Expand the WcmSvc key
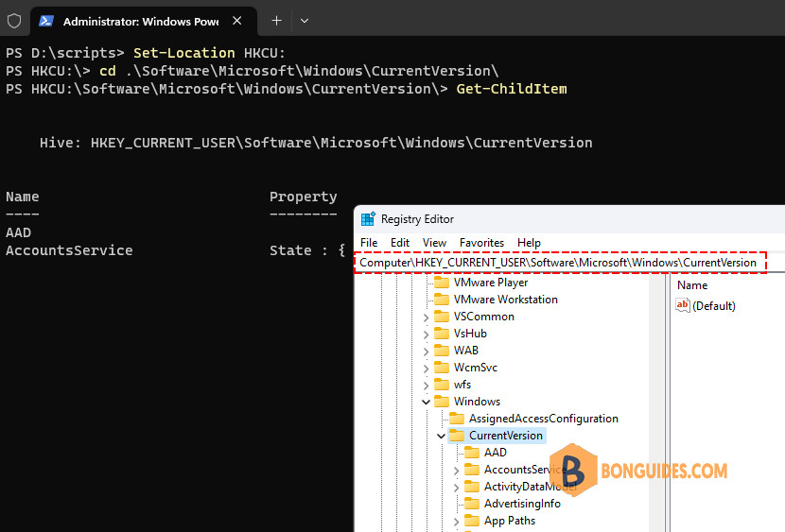 [426, 369]
